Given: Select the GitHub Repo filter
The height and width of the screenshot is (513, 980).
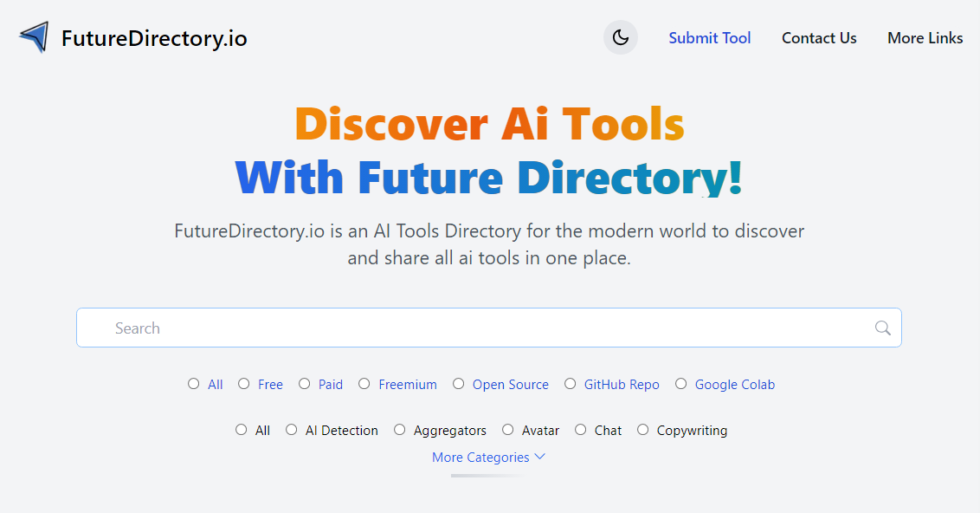Looking at the screenshot, I should point(570,384).
